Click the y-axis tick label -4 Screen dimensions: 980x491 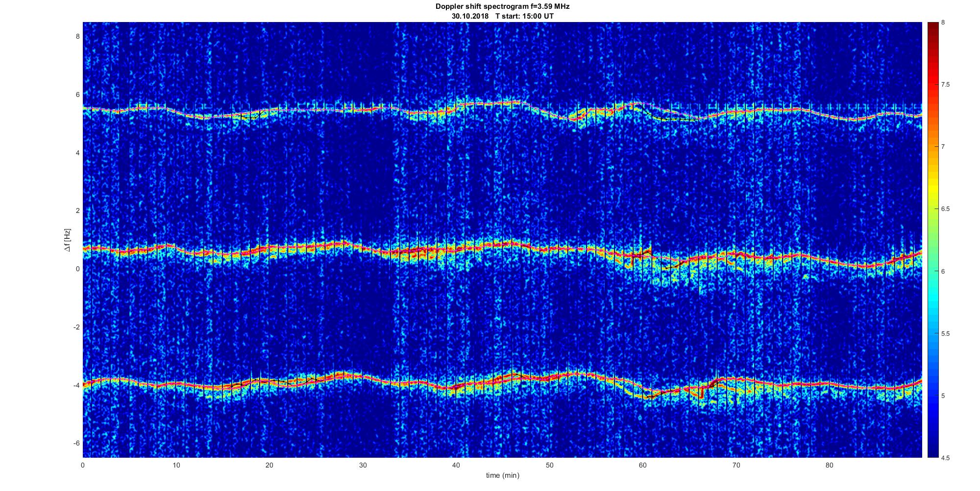pos(76,385)
